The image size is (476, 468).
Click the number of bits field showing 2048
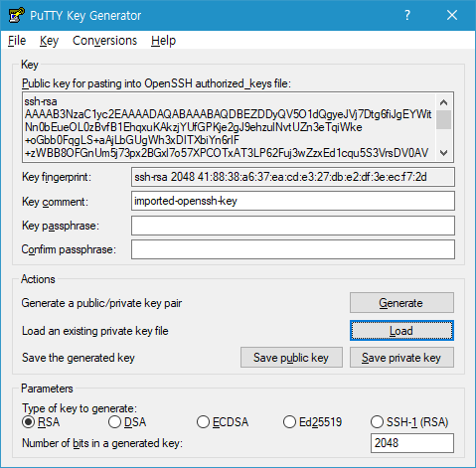tap(412, 443)
